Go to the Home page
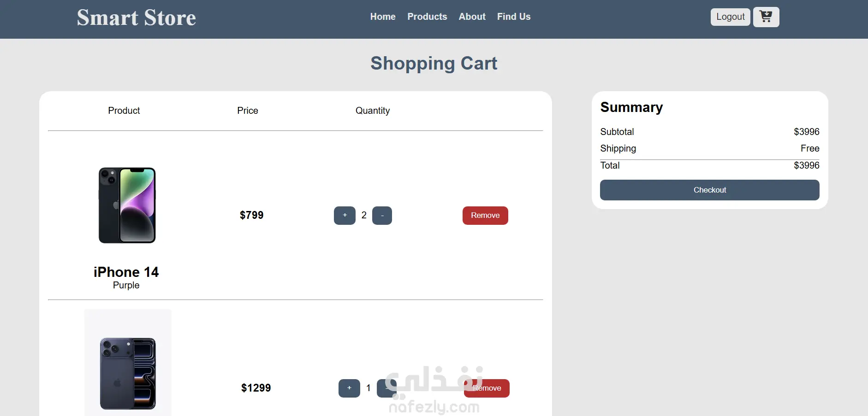868x416 pixels. click(383, 17)
